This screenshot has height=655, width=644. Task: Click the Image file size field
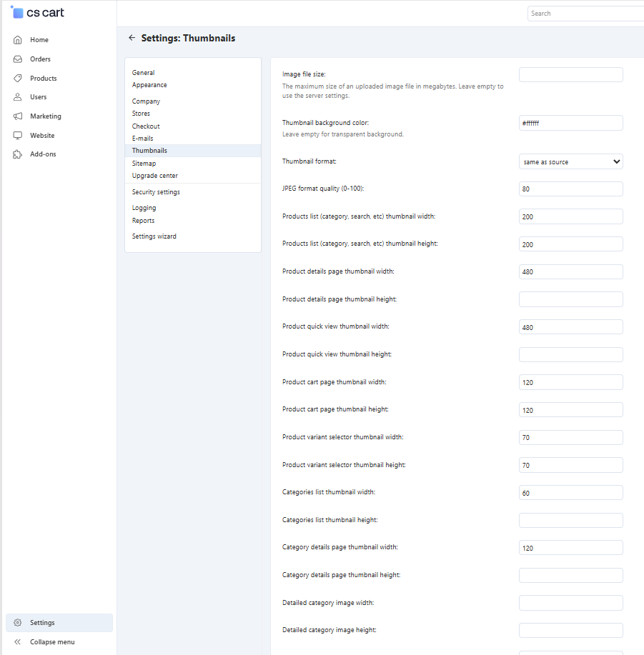[571, 75]
